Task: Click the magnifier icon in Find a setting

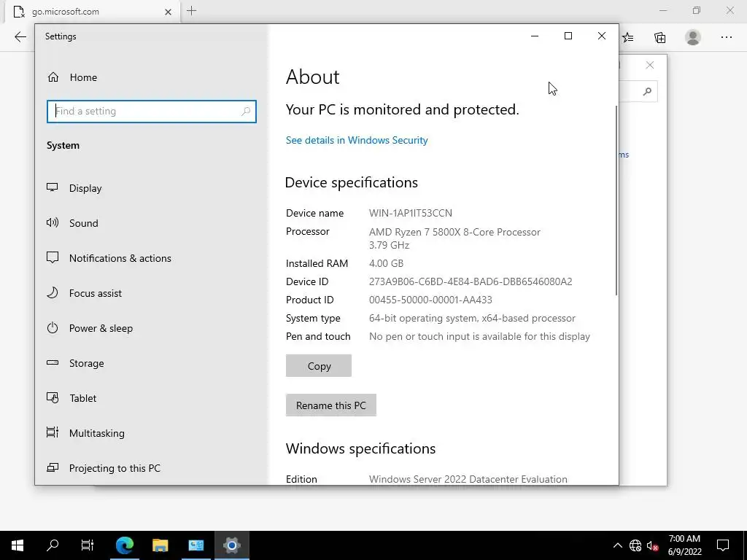Action: (x=246, y=112)
